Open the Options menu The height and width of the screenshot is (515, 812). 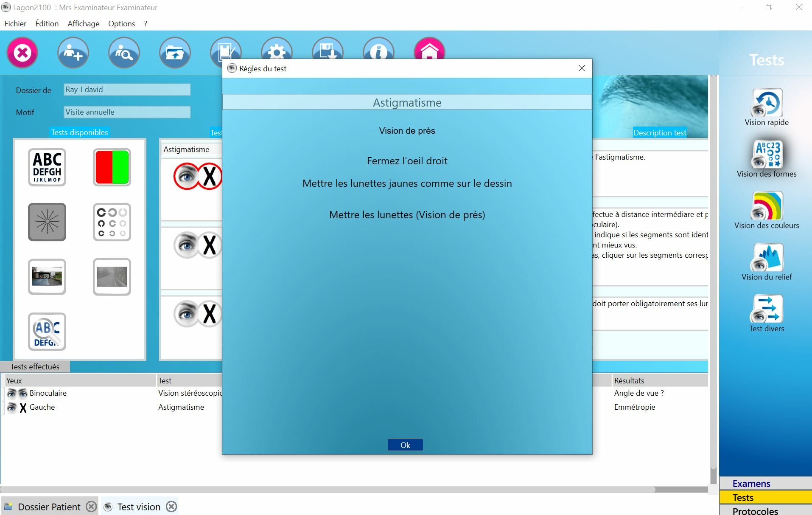click(121, 24)
